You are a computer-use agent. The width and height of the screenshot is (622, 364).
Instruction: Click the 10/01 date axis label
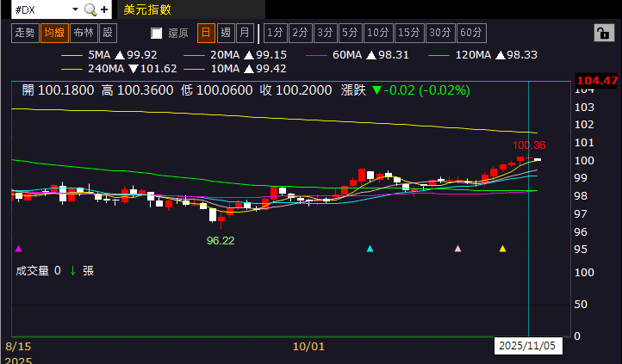[308, 347]
